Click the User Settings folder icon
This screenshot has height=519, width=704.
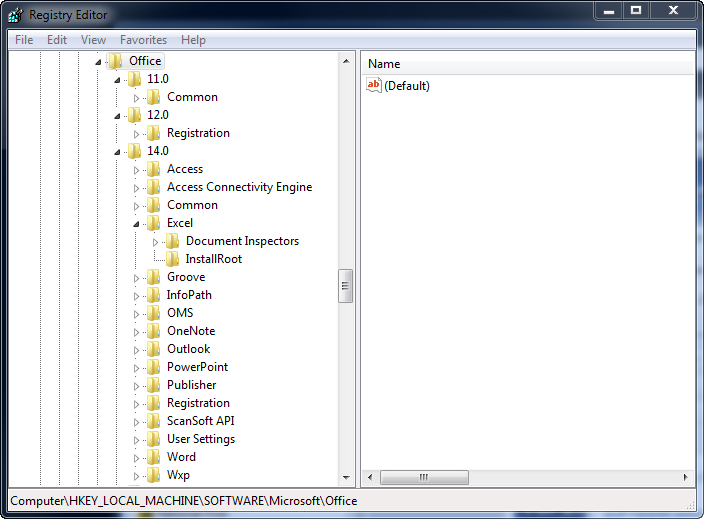coord(154,439)
